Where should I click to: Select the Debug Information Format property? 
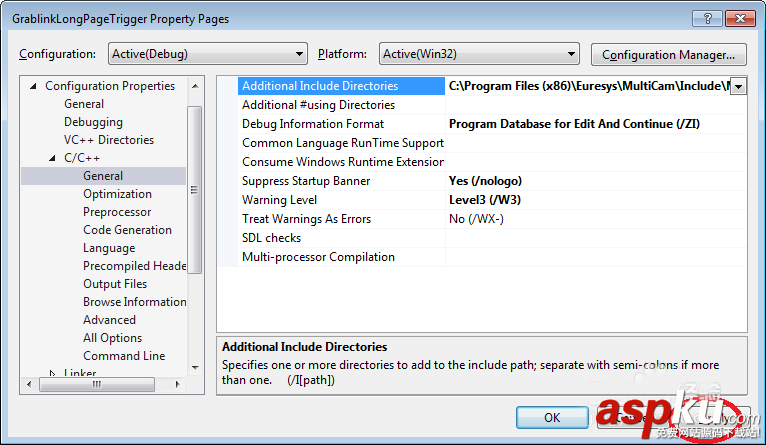[x=312, y=124]
